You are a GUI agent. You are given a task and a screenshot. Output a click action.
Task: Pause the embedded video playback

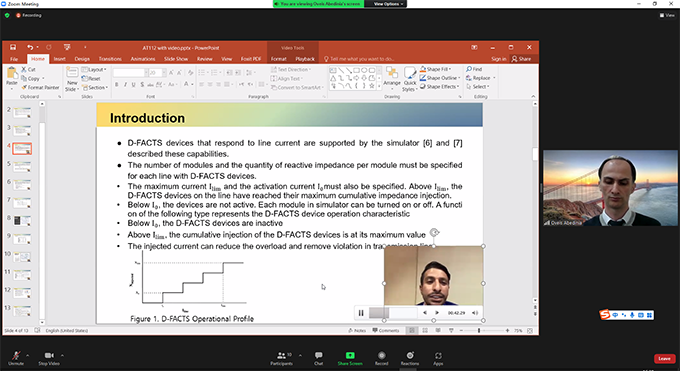[361, 312]
